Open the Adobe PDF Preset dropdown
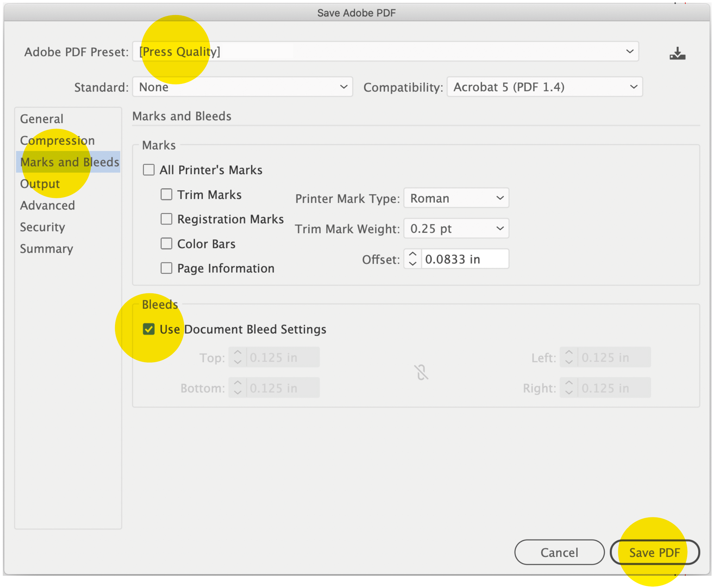The image size is (713, 588). point(385,52)
